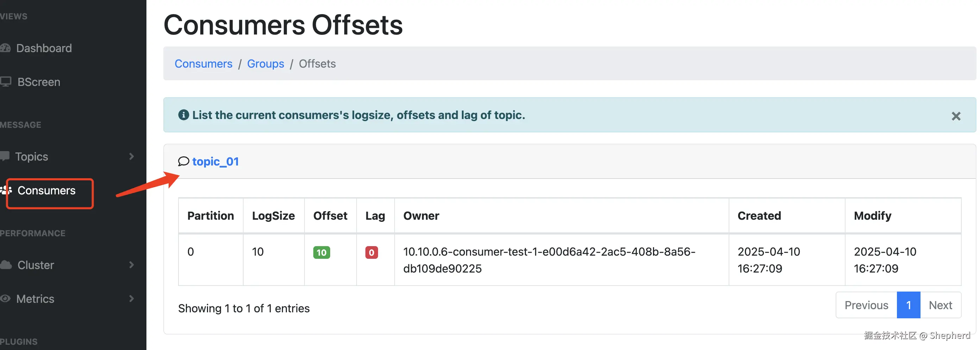The image size is (980, 350).
Task: Click the Dashboard gauge icon
Action: pos(5,48)
